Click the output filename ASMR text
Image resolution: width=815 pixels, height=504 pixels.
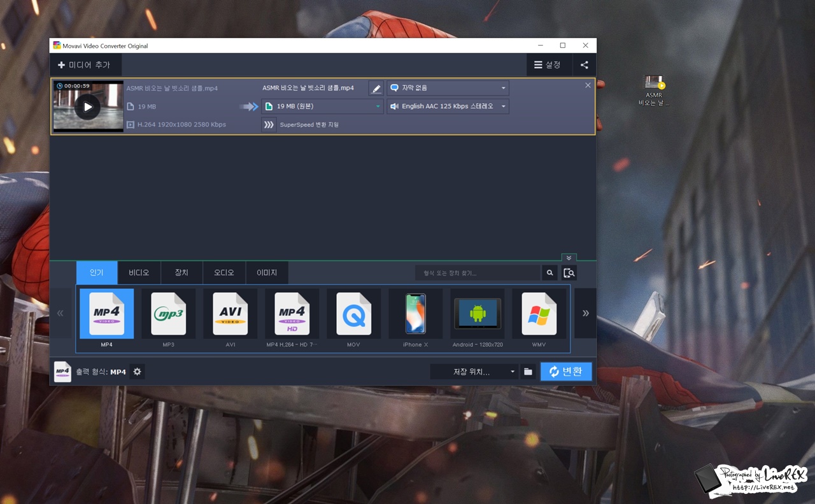(x=308, y=88)
